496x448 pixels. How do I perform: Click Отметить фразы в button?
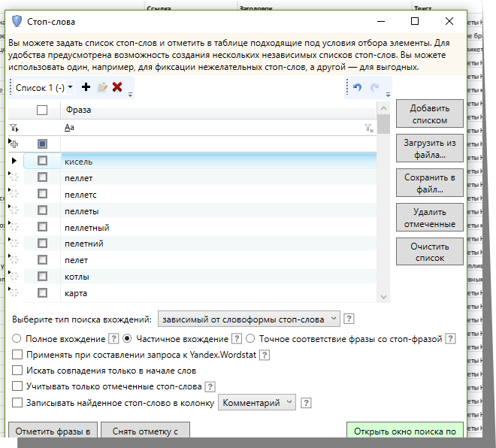(x=53, y=430)
